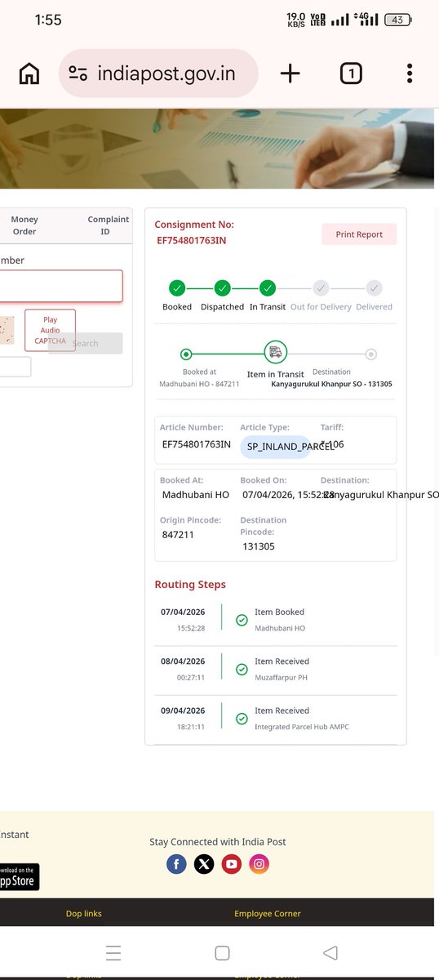Open India Post Instagram icon
Image resolution: width=439 pixels, height=980 pixels.
259,864
